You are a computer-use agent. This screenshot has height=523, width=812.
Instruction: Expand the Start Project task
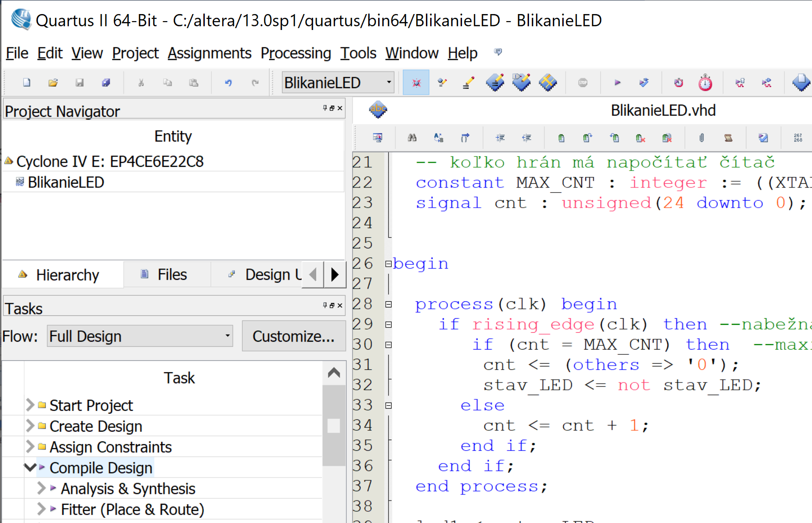pos(30,405)
